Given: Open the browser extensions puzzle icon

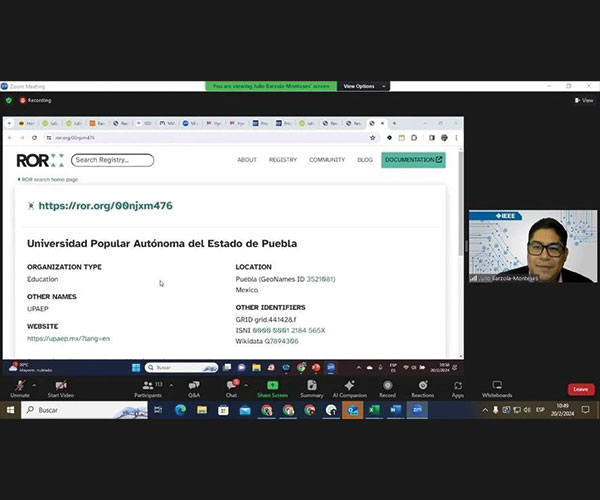Looking at the screenshot, I should (414, 138).
